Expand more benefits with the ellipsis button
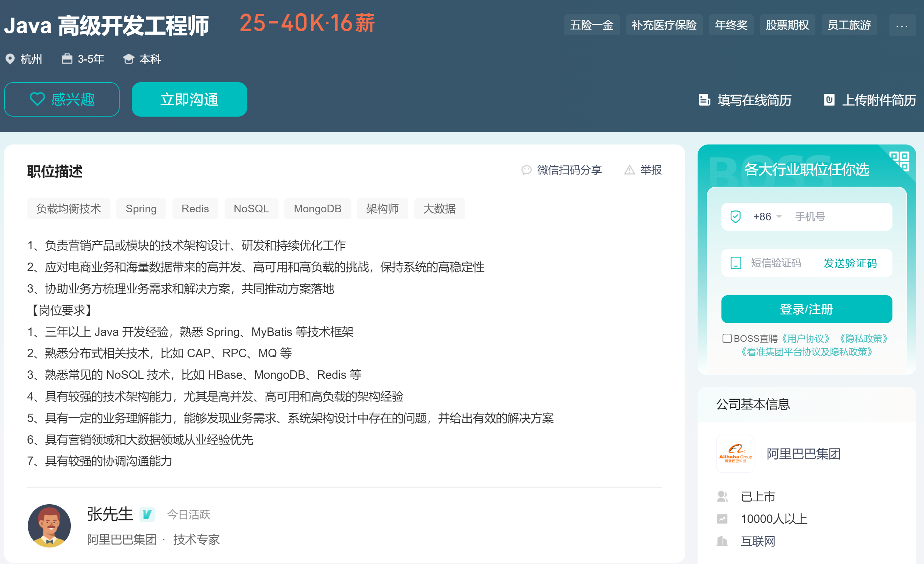The image size is (924, 564). tap(902, 25)
